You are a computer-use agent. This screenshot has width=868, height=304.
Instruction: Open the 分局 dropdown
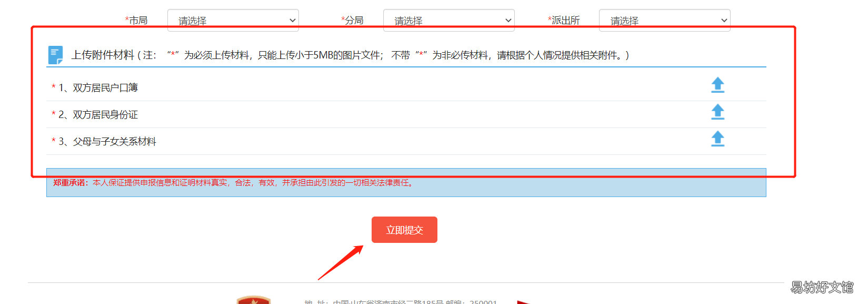[x=449, y=20]
